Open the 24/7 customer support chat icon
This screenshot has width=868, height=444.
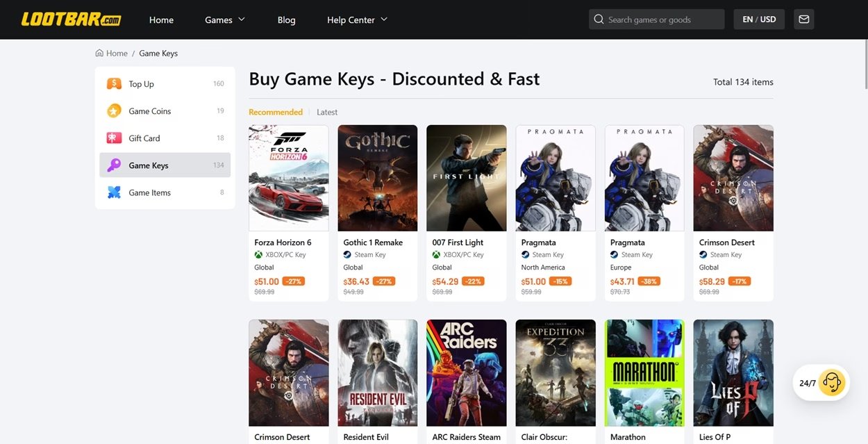(x=831, y=383)
